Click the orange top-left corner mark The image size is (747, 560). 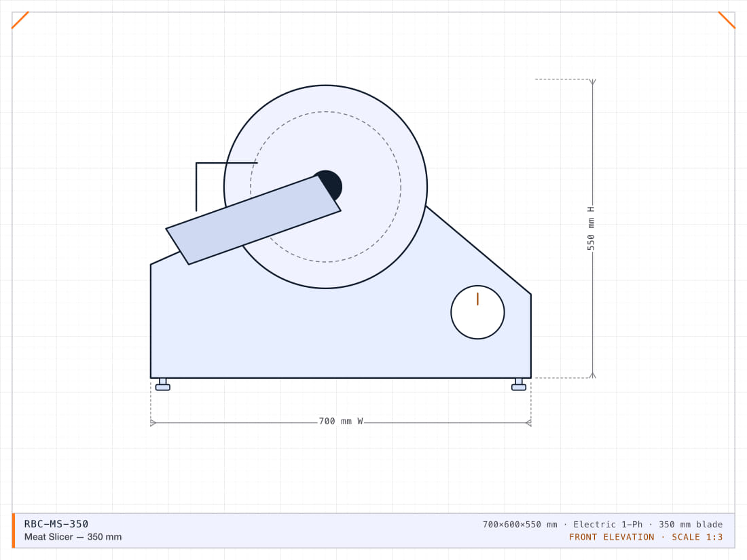pyautogui.click(x=20, y=20)
